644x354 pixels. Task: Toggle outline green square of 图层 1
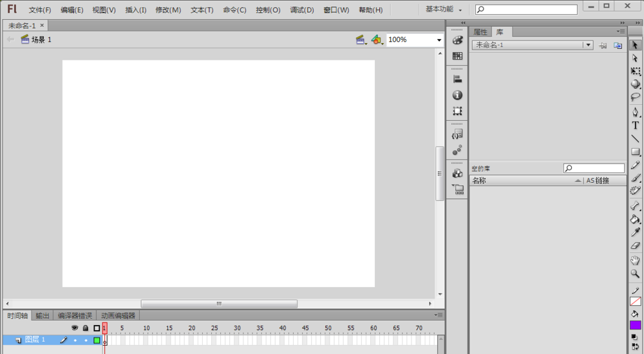[97, 340]
